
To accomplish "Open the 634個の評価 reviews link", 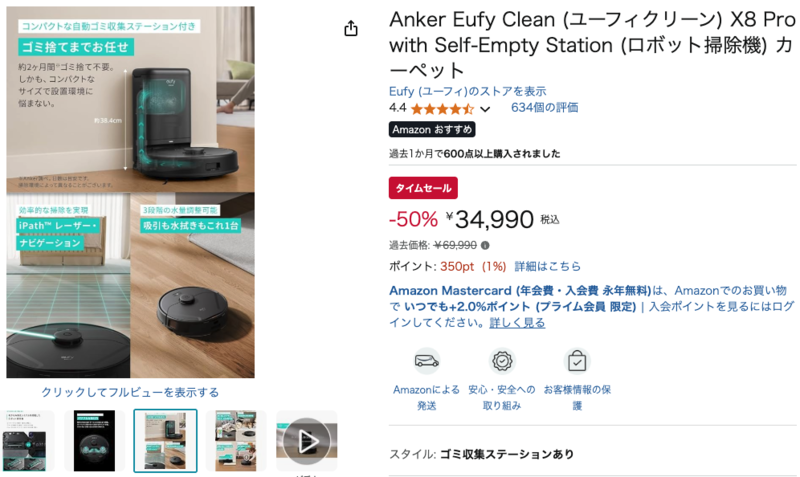I will tap(544, 108).
